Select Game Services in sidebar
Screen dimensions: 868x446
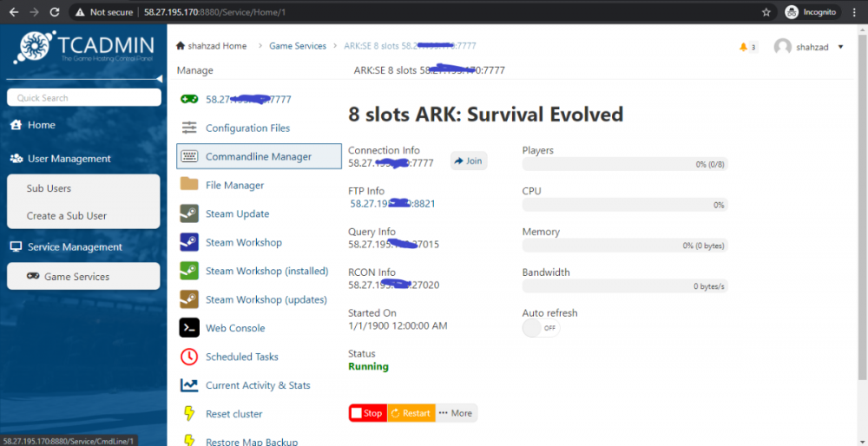tap(83, 276)
